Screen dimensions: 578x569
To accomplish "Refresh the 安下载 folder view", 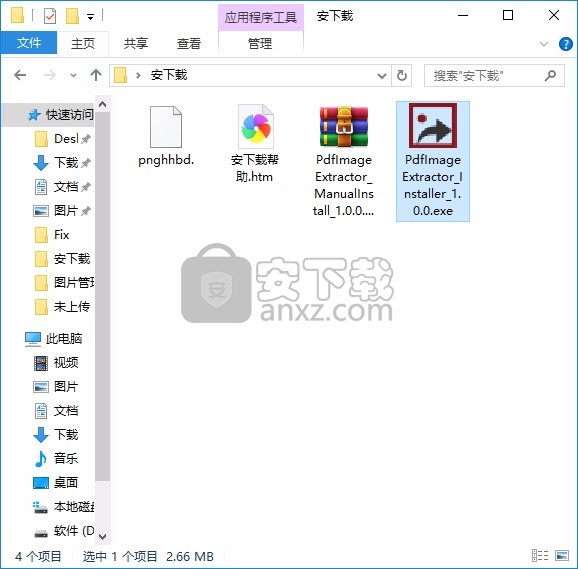I will [401, 76].
